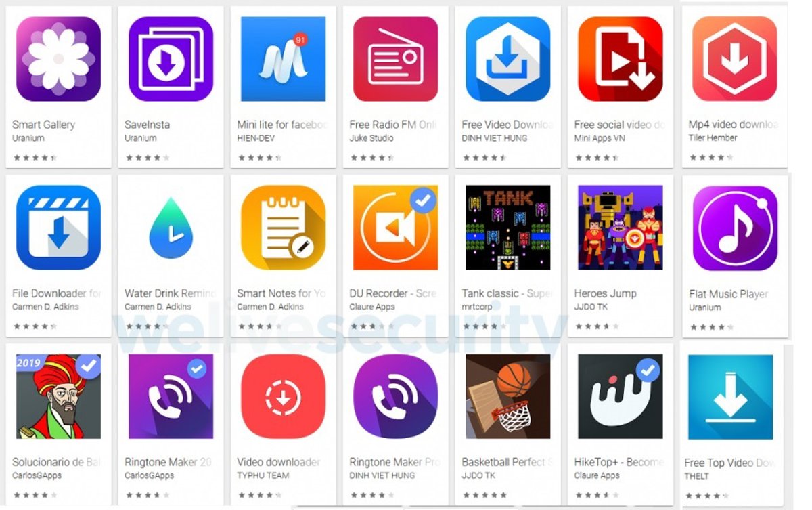Select the SaveInsta app icon
812x510 pixels.
pos(171,59)
